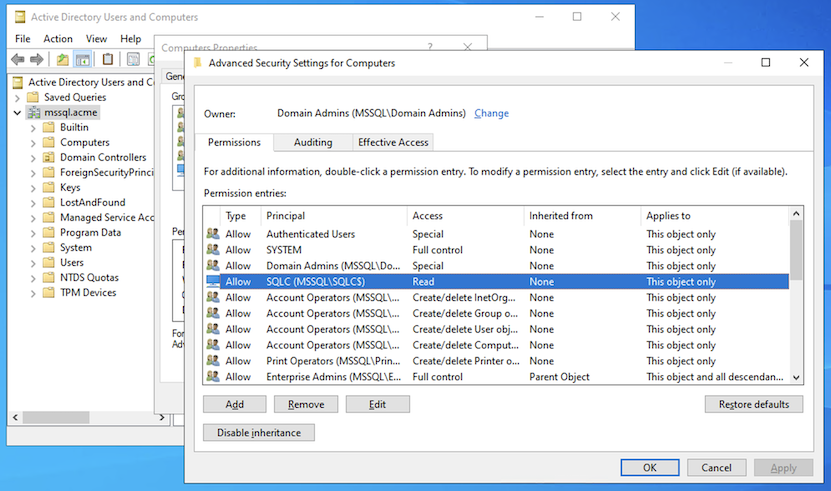831x491 pixels.
Task: Click the Inherited from column header
Action: click(x=582, y=216)
